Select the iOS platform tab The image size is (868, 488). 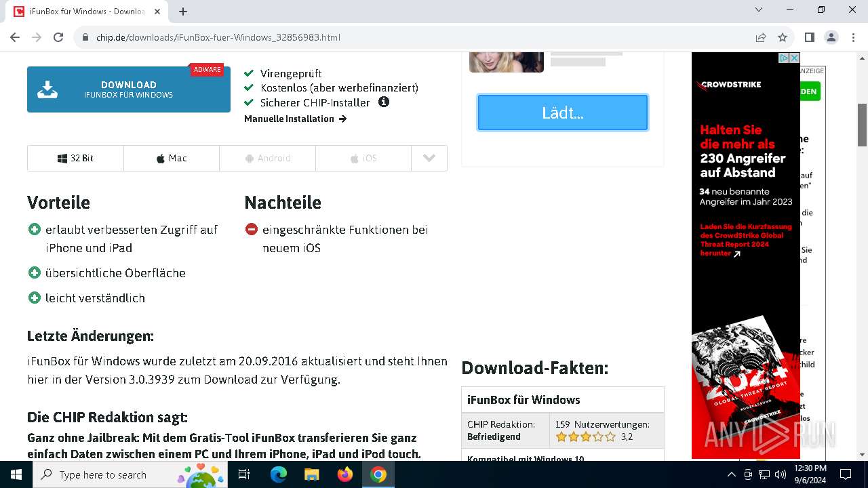pos(363,158)
